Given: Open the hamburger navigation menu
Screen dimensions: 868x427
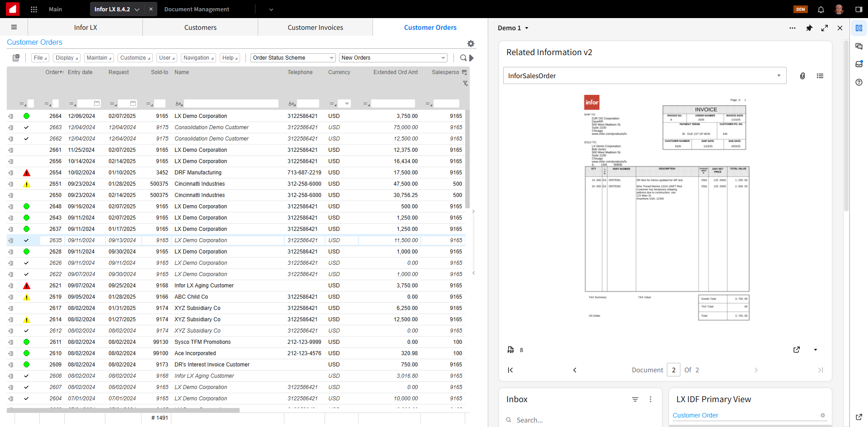Looking at the screenshot, I should (x=14, y=27).
